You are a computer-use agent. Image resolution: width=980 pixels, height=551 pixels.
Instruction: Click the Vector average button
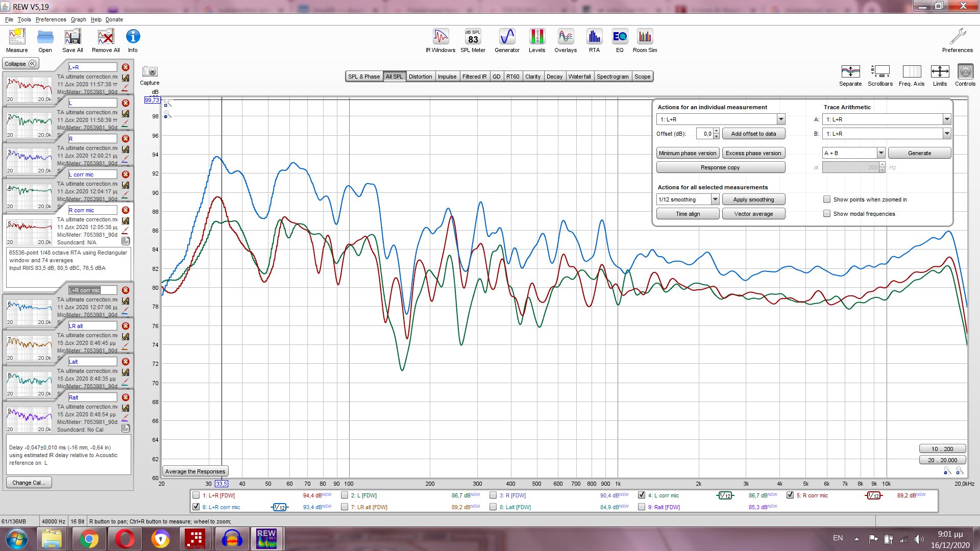coord(753,214)
